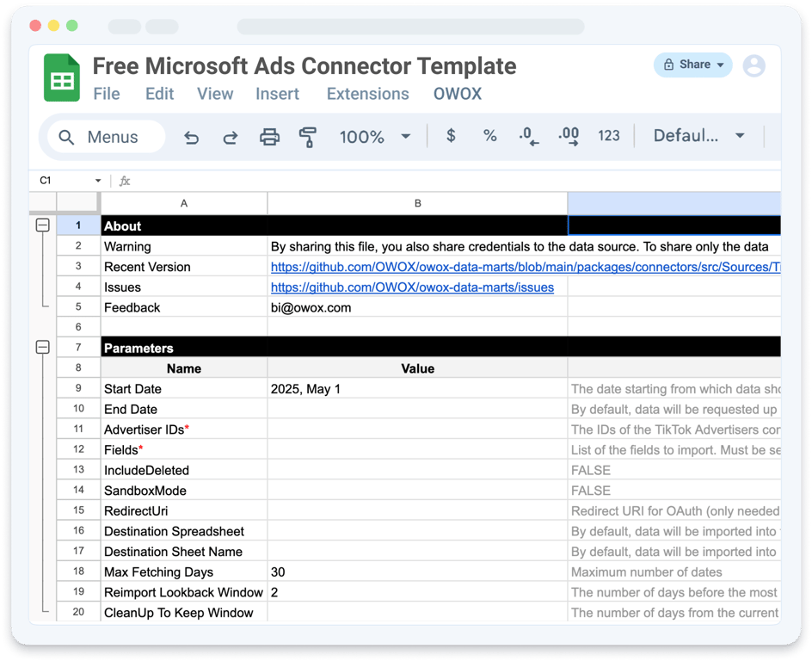This screenshot has width=812, height=661.
Task: Click the green Google Sheets logo icon
Action: (62, 77)
